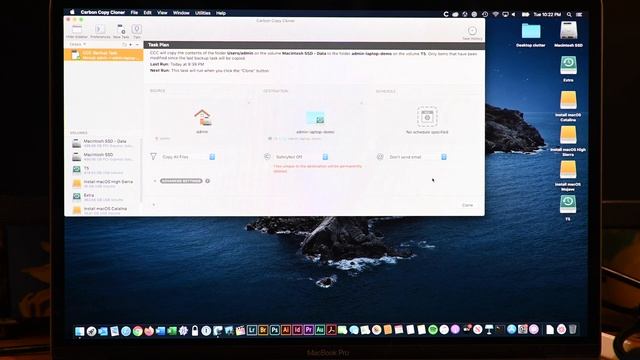Click Time Machine icon in menu bar
This screenshot has height=360, width=640.
pyautogui.click(x=484, y=14)
